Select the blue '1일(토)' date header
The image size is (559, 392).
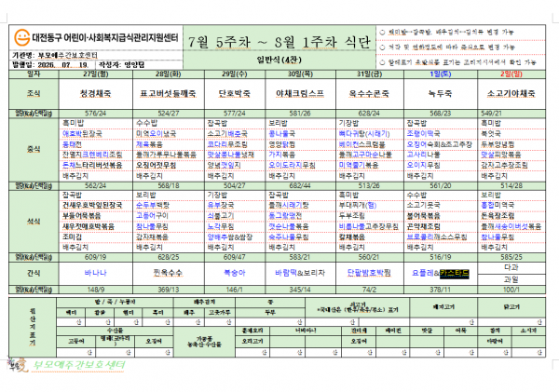441,74
